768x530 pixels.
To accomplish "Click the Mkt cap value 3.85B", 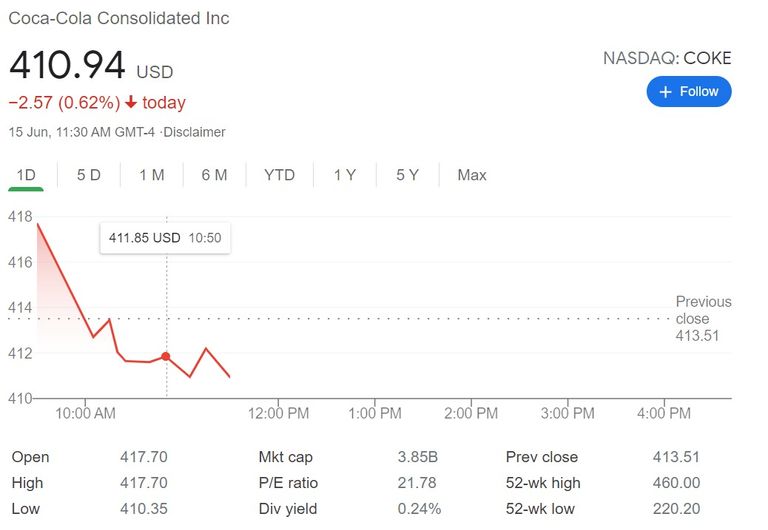I will tap(418, 457).
